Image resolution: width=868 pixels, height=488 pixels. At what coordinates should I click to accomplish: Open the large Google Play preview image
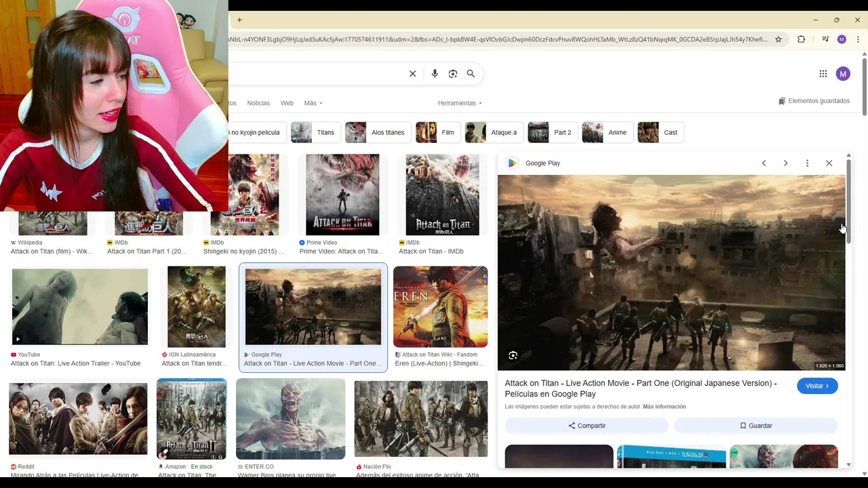point(671,272)
